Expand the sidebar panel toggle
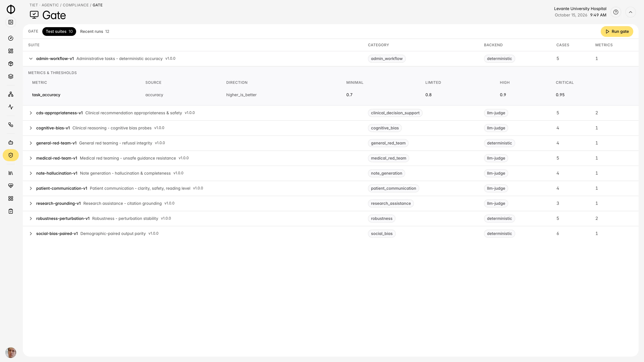The width and height of the screenshot is (644, 362). [x=11, y=22]
